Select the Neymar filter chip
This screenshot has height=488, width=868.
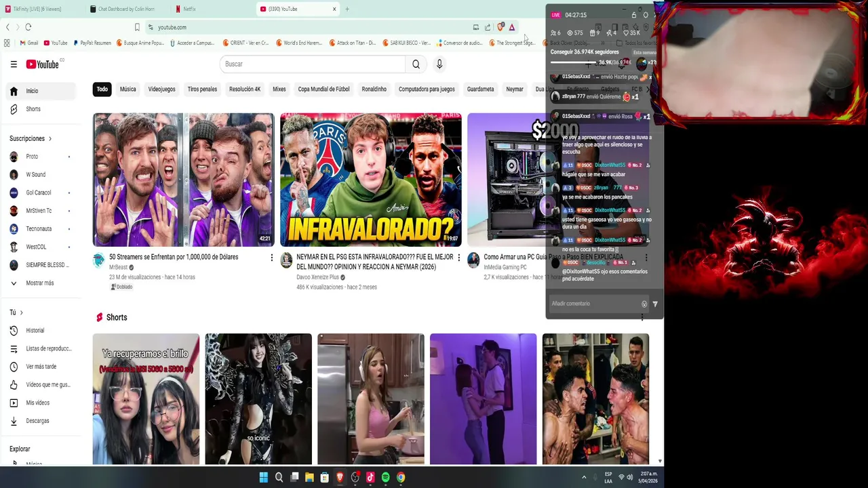point(515,89)
